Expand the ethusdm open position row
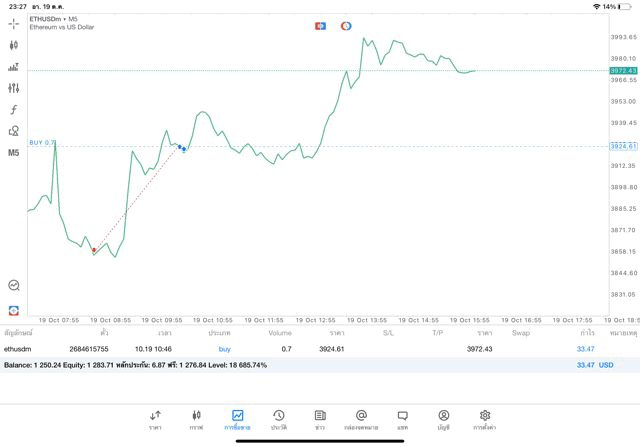The width and height of the screenshot is (640, 447). click(300, 349)
